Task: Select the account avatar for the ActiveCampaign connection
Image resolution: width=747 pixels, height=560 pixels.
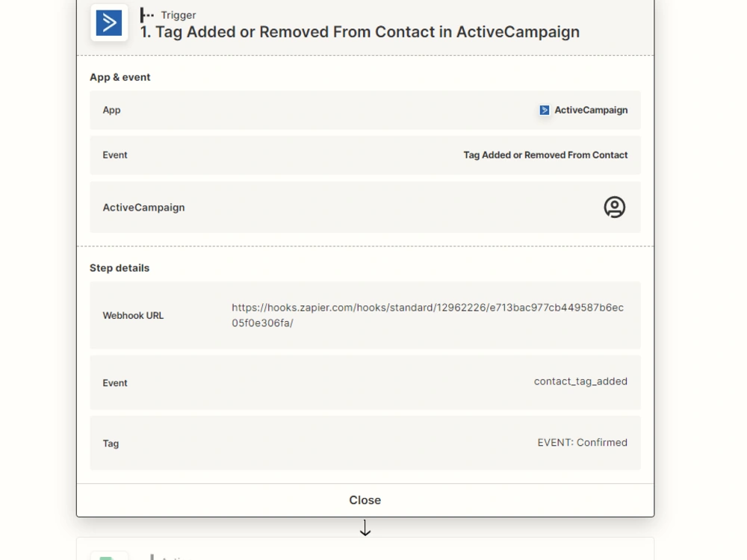Action: (614, 207)
